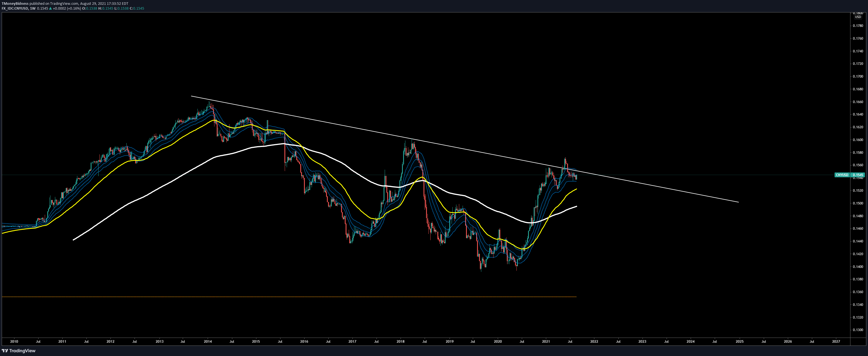Click the 2027 label on time axis
Screen dimensions: 868x356
point(836,341)
